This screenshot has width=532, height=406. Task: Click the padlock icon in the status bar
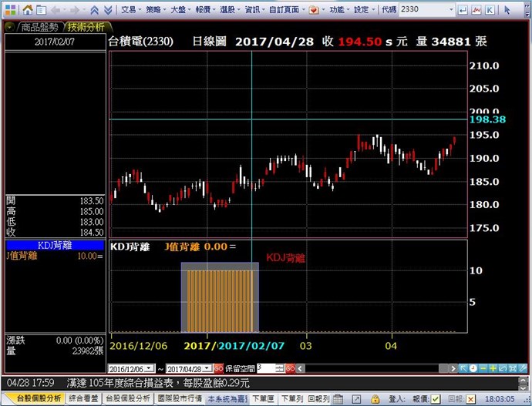pyautogui.click(x=375, y=399)
